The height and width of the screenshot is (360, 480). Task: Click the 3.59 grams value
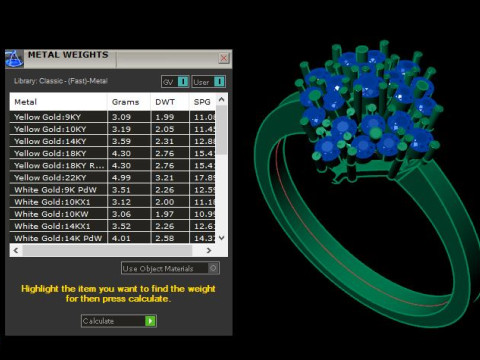[121, 141]
